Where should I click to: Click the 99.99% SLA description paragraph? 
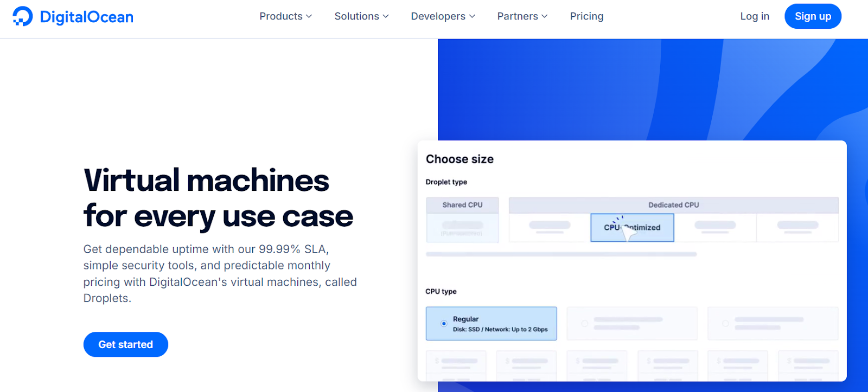pyautogui.click(x=220, y=274)
